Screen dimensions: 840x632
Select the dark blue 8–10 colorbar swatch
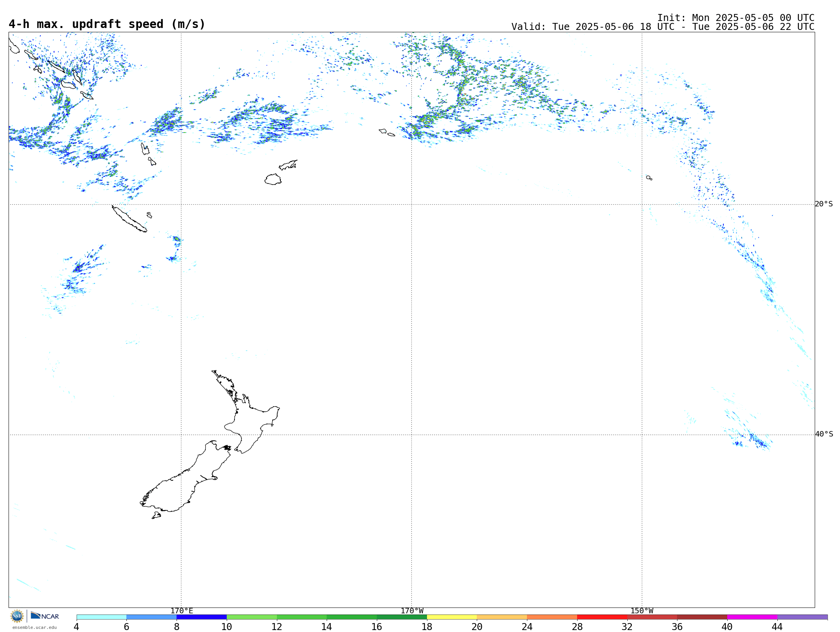pos(202,617)
